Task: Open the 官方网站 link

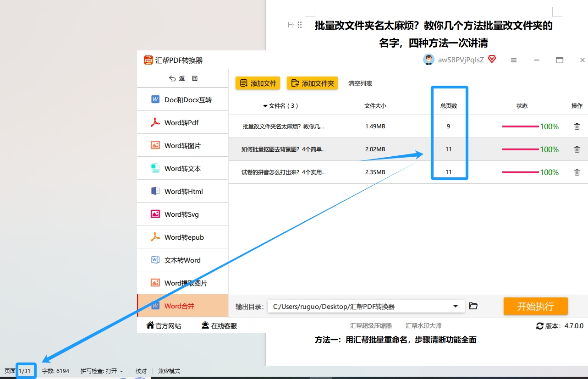Action: point(164,326)
